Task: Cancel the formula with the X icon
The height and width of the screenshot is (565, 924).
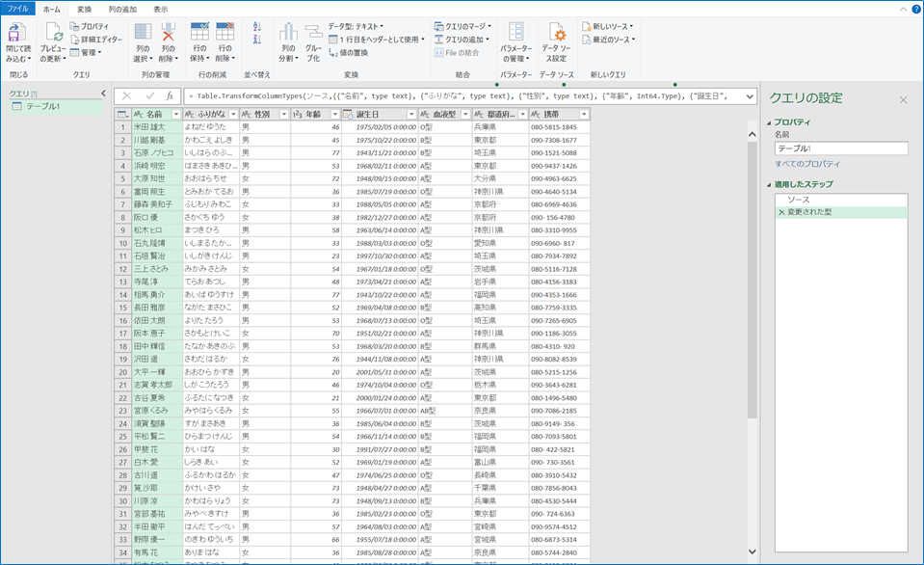Action: [x=126, y=96]
